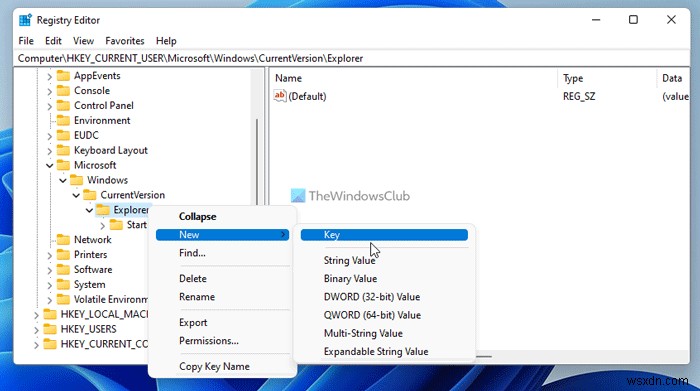Expand the Console key
This screenshot has width=700, height=391.
[50, 91]
